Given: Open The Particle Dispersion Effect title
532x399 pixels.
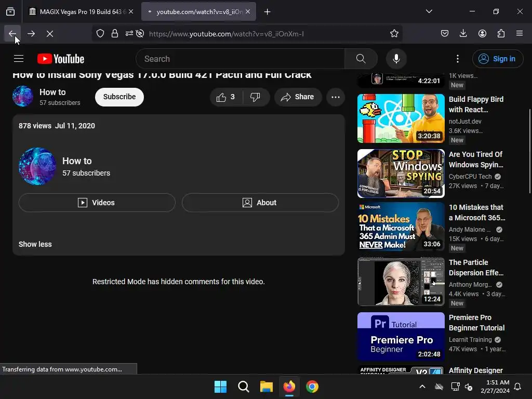Looking at the screenshot, I should pos(476,268).
